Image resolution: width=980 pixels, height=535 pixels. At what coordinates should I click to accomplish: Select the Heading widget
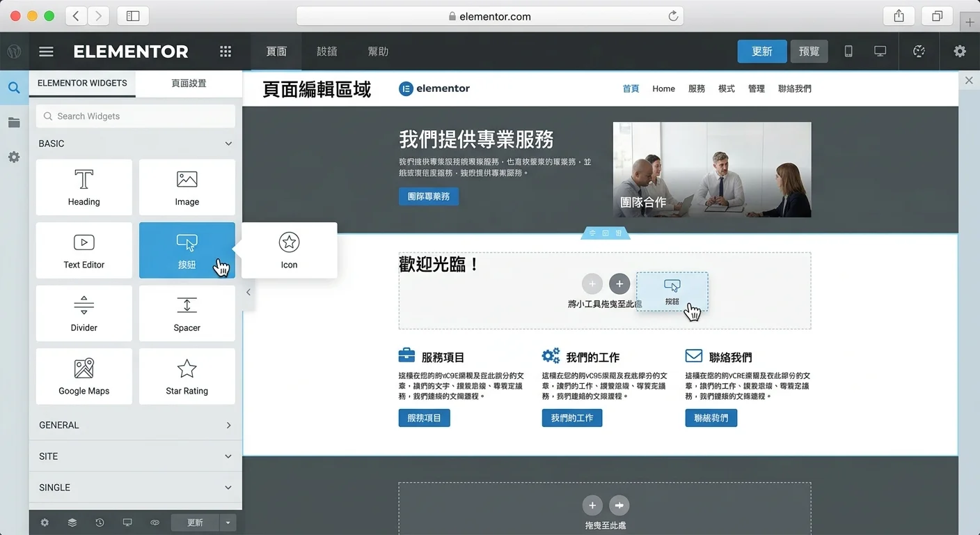pos(84,187)
